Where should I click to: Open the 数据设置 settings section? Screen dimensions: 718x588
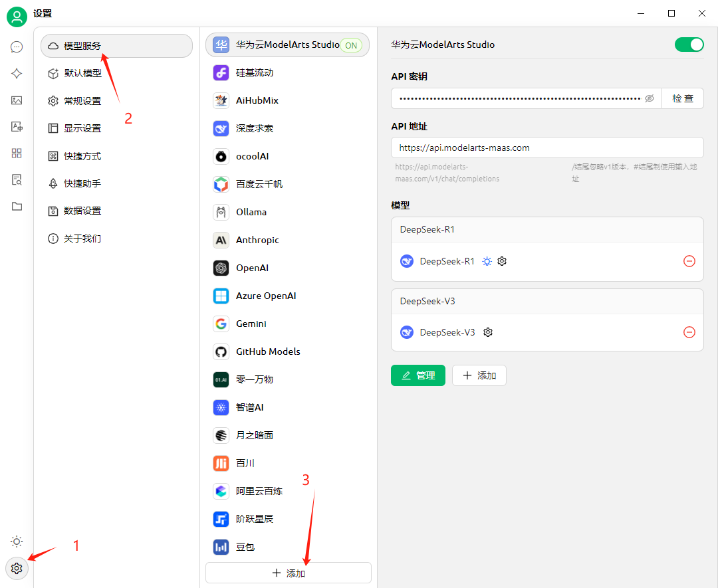pos(117,211)
